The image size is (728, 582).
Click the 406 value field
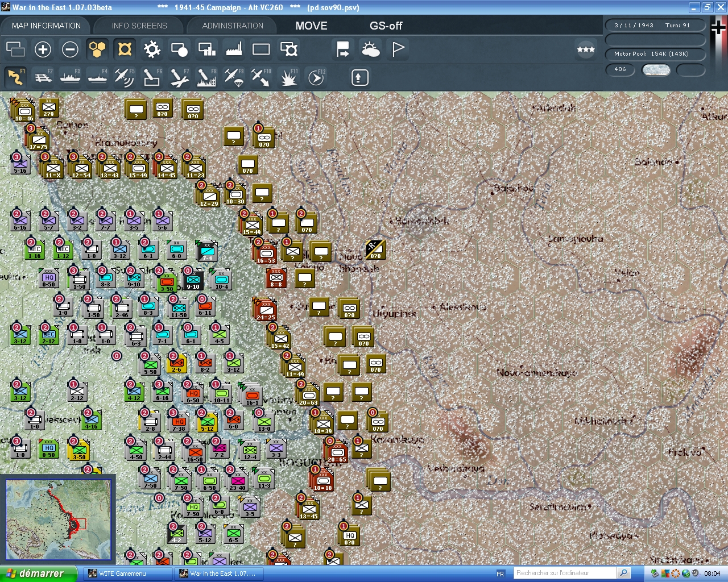pyautogui.click(x=620, y=69)
